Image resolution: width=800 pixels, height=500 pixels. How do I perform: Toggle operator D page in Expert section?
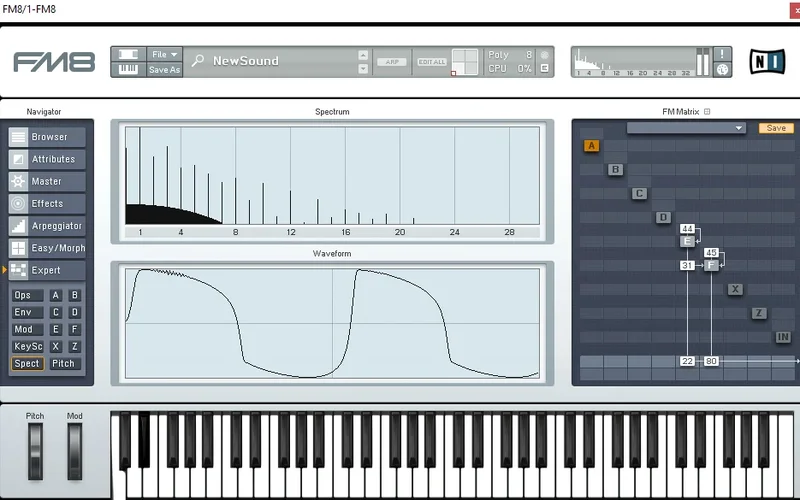tap(74, 312)
